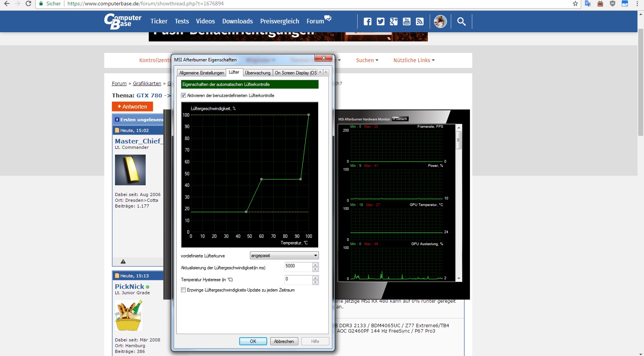Image resolution: width=644 pixels, height=356 pixels.
Task: Click the ComputerBase logo
Action: [123, 21]
